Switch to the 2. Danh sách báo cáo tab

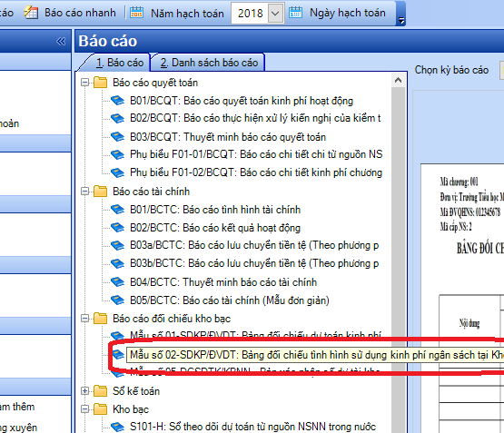pos(209,63)
